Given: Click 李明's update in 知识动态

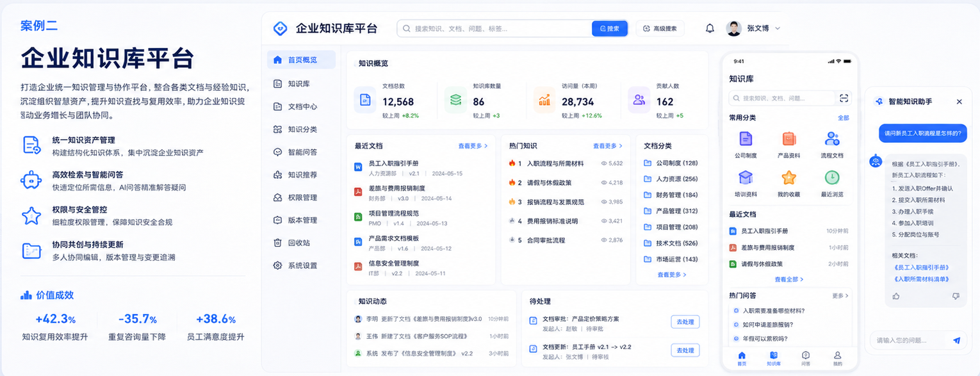Looking at the screenshot, I should 431,318.
